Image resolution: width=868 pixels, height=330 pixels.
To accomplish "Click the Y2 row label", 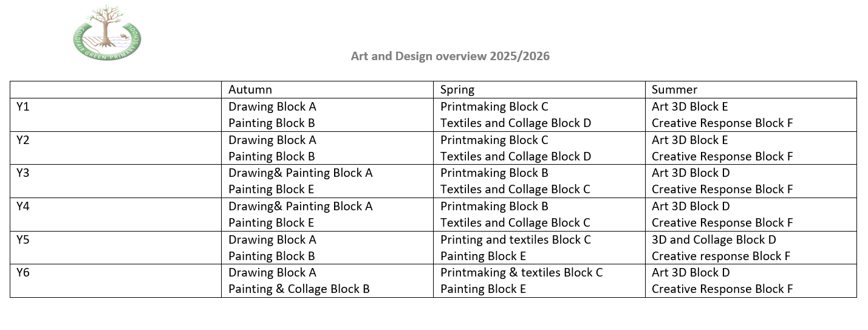I will click(22, 140).
